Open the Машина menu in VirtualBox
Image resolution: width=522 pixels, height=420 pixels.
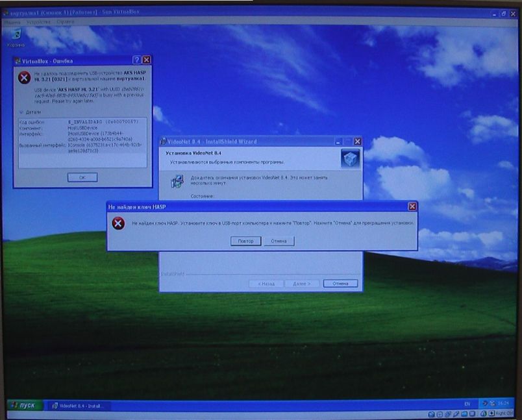(12, 22)
